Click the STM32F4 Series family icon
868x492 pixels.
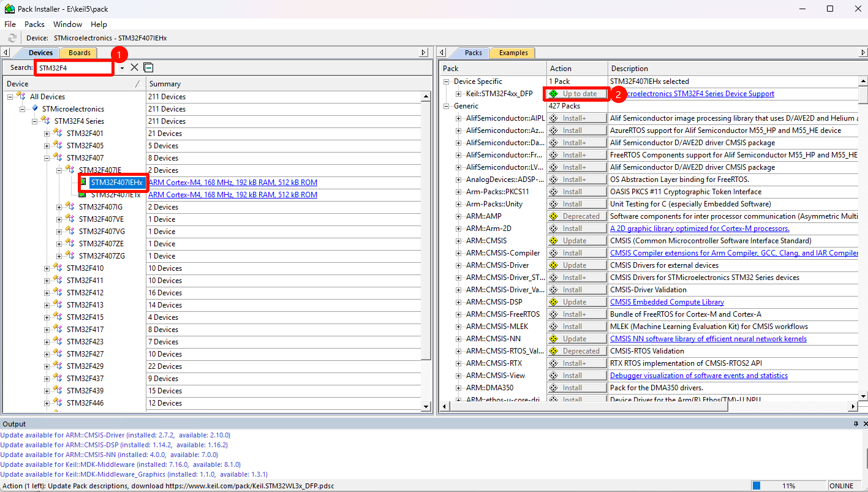[47, 121]
